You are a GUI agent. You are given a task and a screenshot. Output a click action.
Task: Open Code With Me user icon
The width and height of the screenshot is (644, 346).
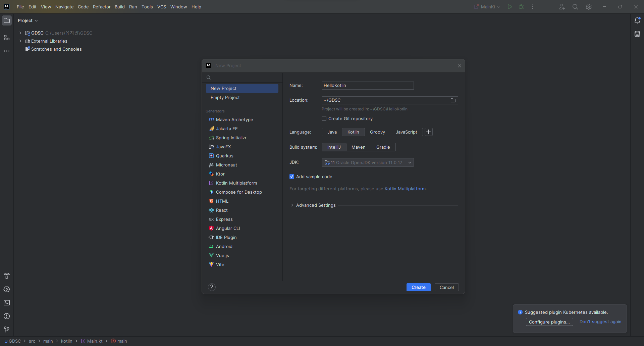click(x=562, y=7)
